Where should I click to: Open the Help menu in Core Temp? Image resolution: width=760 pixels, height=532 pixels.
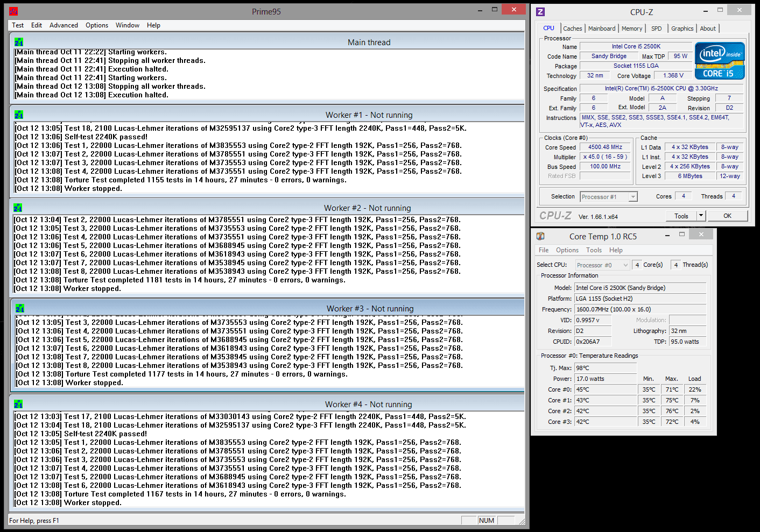coord(616,250)
